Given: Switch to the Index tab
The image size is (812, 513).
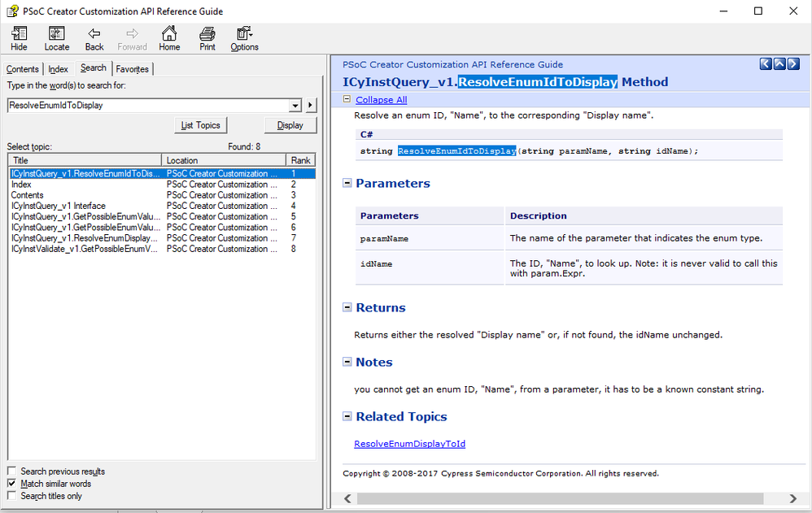Looking at the screenshot, I should (x=58, y=69).
